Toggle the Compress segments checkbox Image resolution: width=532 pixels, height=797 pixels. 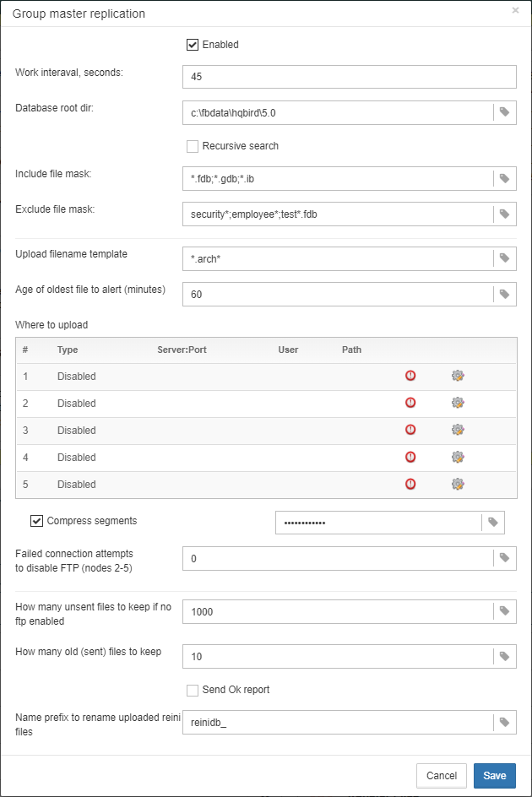pyautogui.click(x=36, y=521)
